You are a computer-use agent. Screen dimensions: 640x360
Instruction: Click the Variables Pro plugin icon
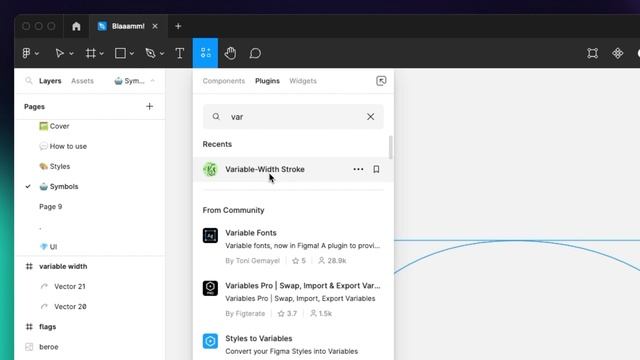click(x=210, y=288)
